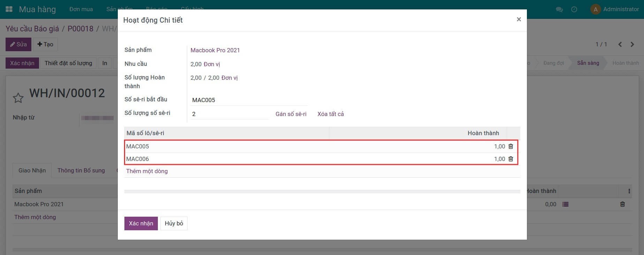Screen dimensions: 644x255
Task: Click the Gán số sê-ri link
Action: click(291, 114)
